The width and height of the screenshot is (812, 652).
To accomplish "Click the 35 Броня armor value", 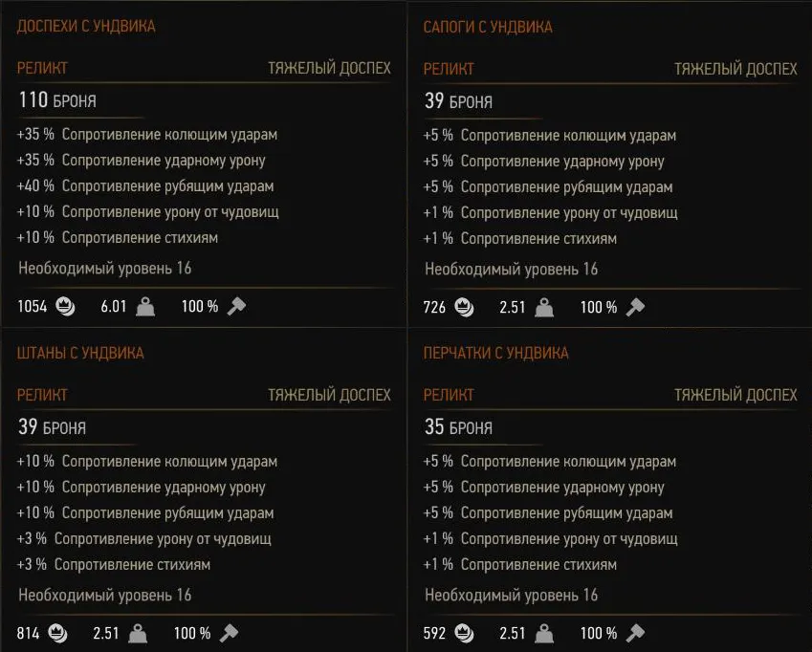I will [458, 426].
